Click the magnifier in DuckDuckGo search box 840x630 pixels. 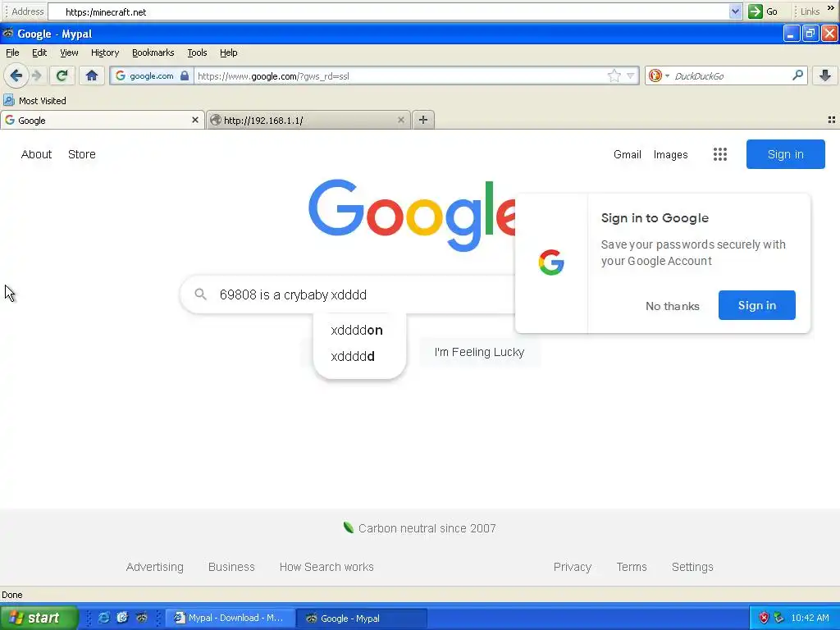797,75
